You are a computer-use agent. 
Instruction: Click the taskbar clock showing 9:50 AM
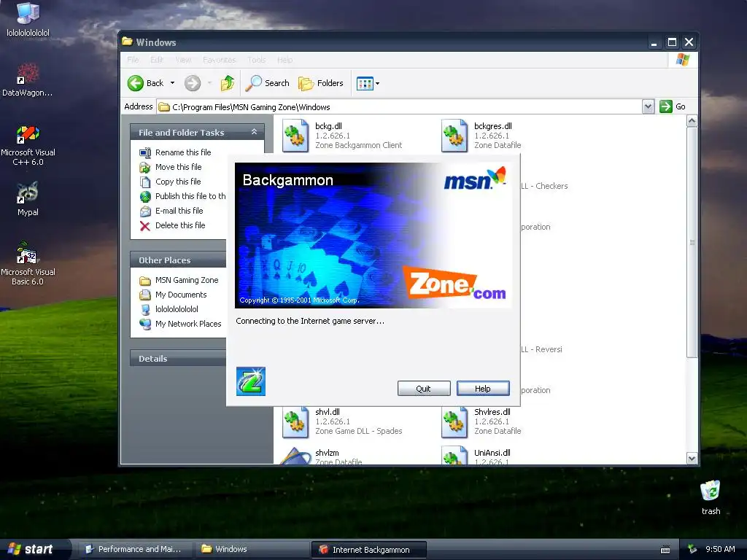click(720, 550)
